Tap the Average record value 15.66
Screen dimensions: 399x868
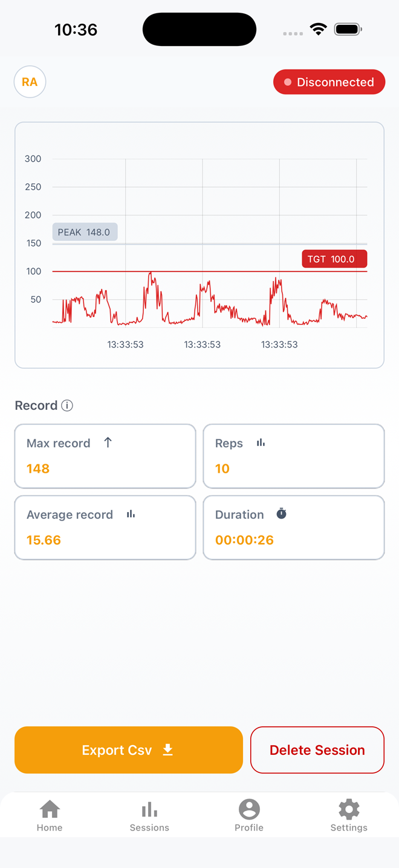(x=44, y=540)
